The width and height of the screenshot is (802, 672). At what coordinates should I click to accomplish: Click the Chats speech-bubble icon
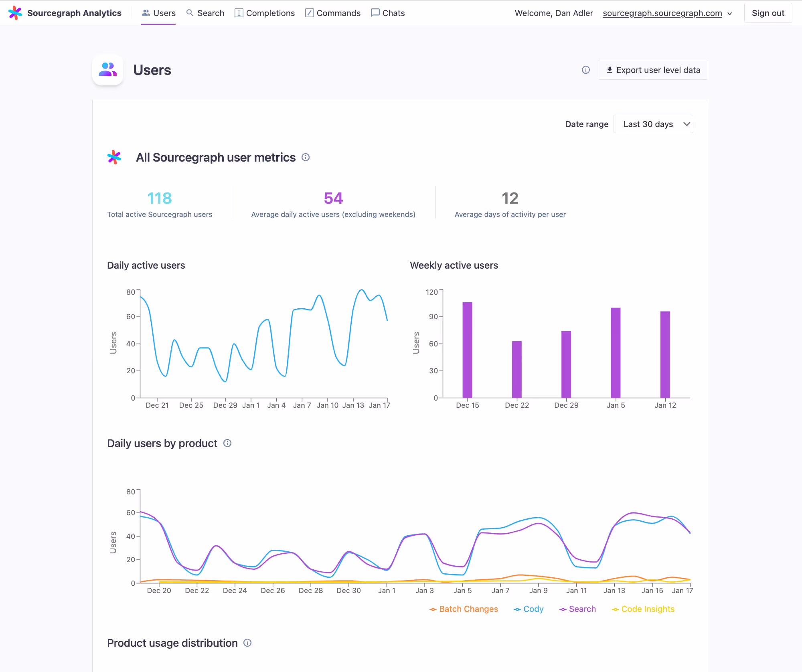375,12
